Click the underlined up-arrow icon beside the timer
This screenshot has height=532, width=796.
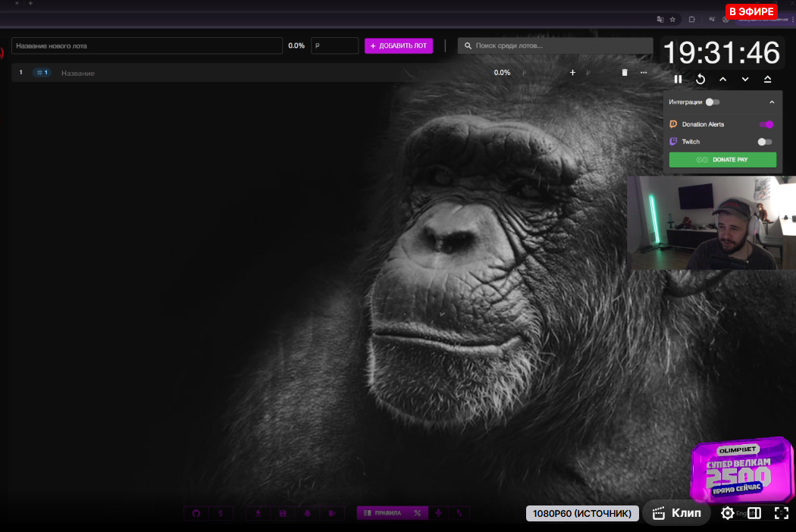click(767, 79)
